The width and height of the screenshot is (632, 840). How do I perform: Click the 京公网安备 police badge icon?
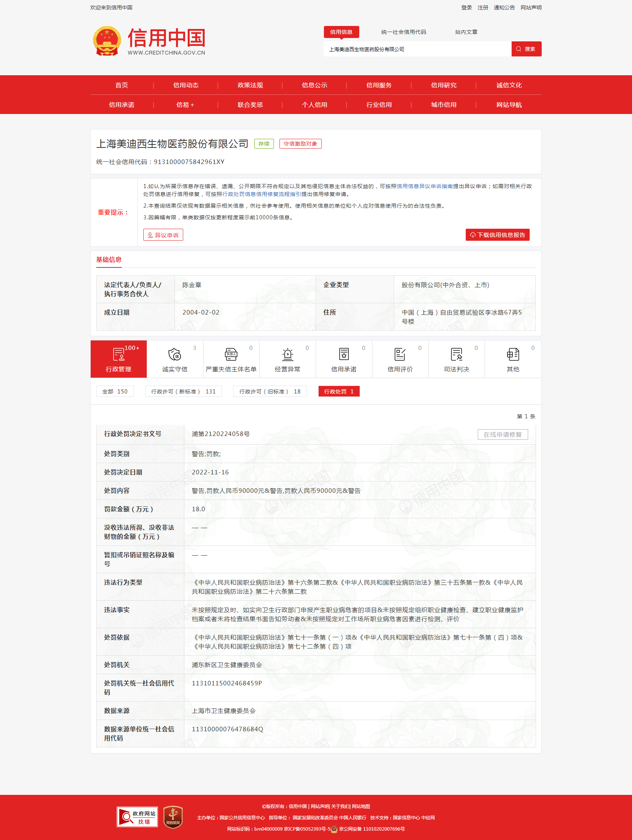click(x=334, y=829)
